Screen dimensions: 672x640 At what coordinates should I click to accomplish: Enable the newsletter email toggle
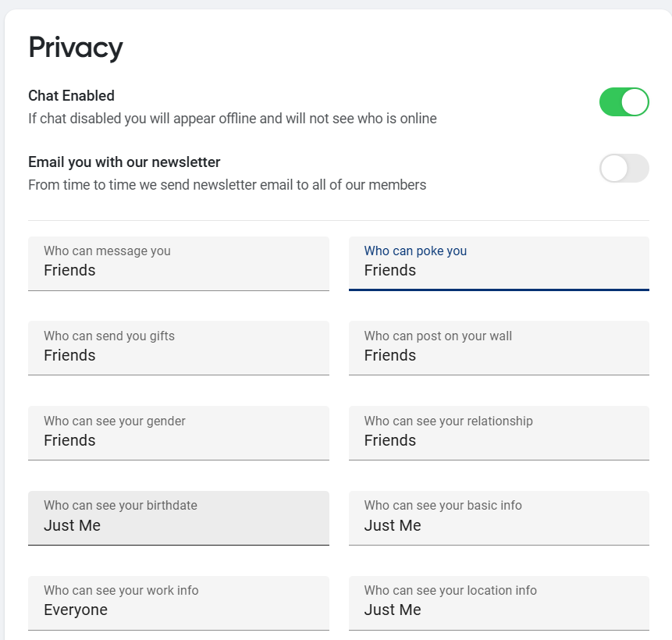tap(624, 169)
